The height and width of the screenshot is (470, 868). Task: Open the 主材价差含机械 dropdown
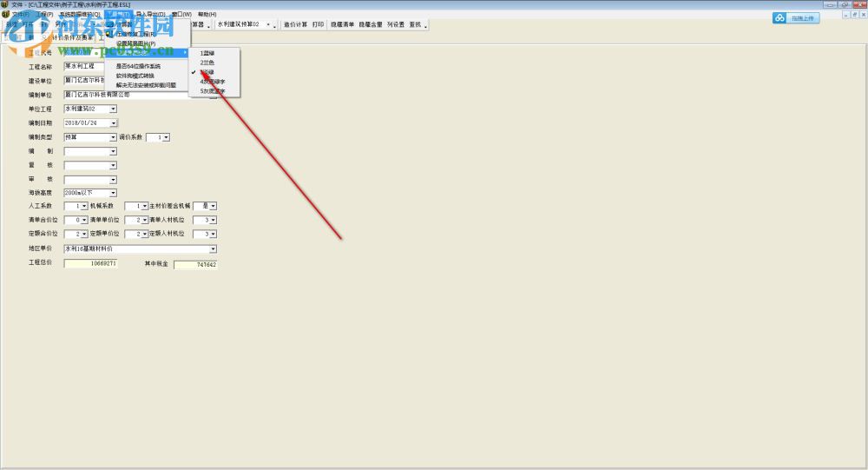tap(214, 206)
